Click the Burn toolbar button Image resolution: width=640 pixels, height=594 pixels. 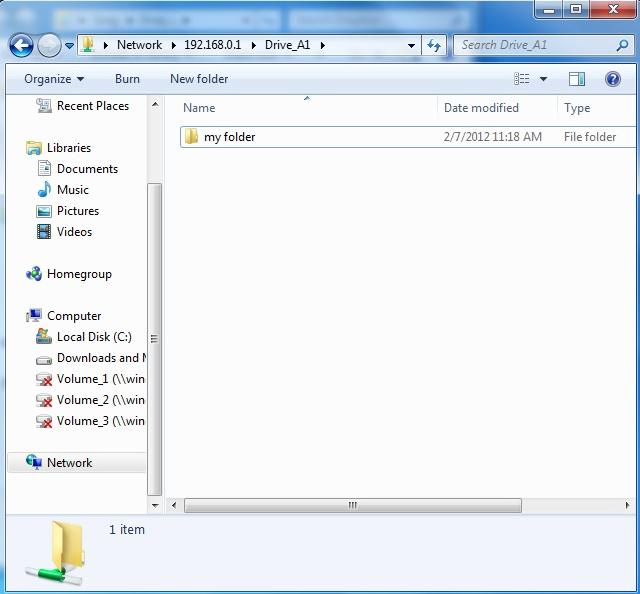pyautogui.click(x=127, y=79)
